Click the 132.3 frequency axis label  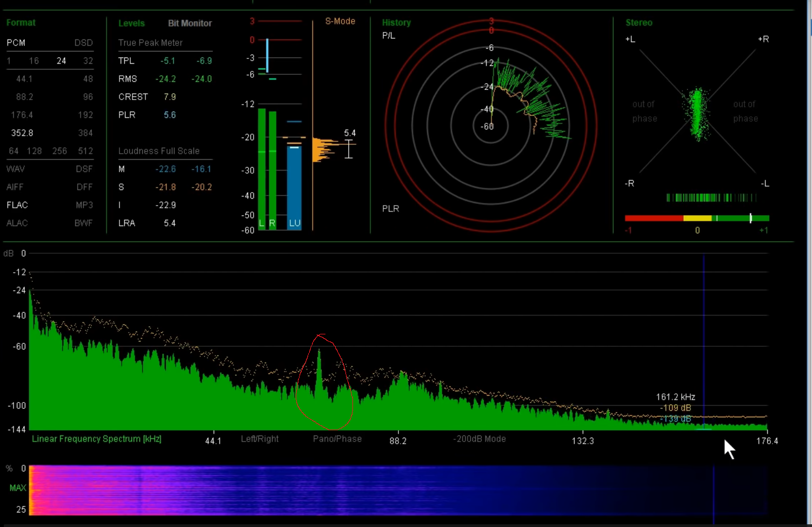(583, 441)
